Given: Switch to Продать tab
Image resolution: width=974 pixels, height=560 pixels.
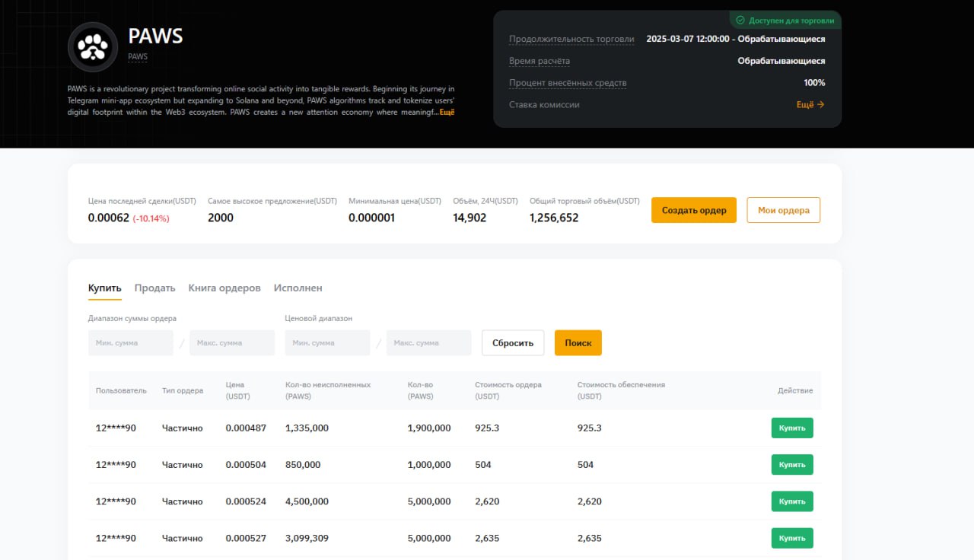Looking at the screenshot, I should [155, 288].
